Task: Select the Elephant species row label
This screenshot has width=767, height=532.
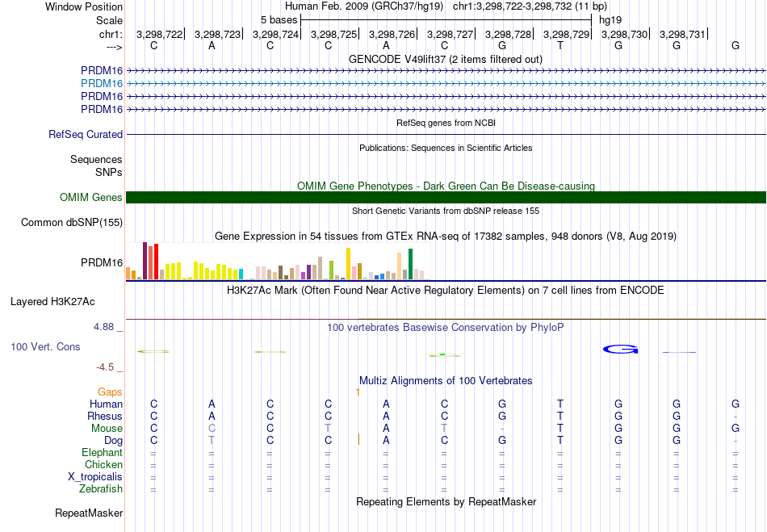Action: pyautogui.click(x=102, y=452)
